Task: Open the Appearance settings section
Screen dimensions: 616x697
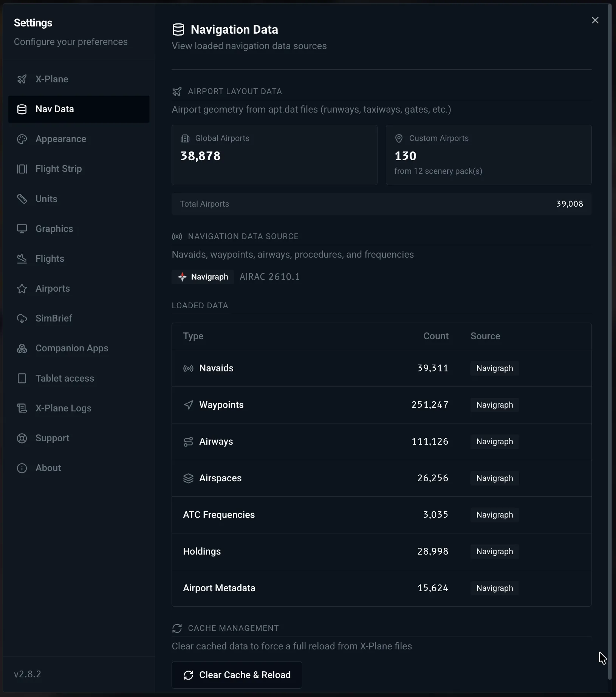Action: click(79, 139)
